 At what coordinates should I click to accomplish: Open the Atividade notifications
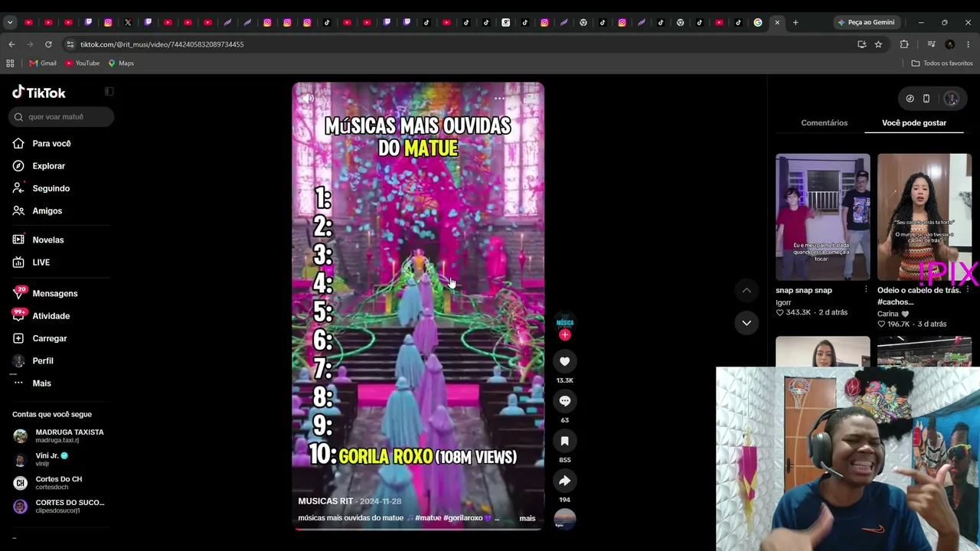coord(51,316)
